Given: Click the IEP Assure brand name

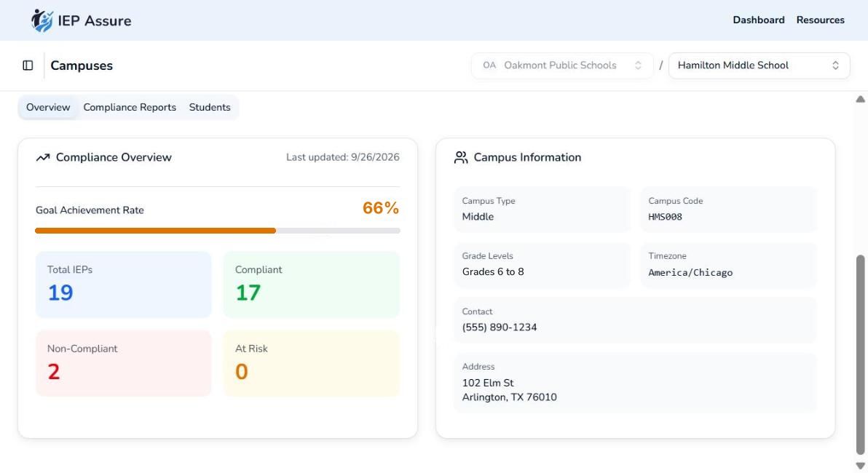Looking at the screenshot, I should click(95, 21).
